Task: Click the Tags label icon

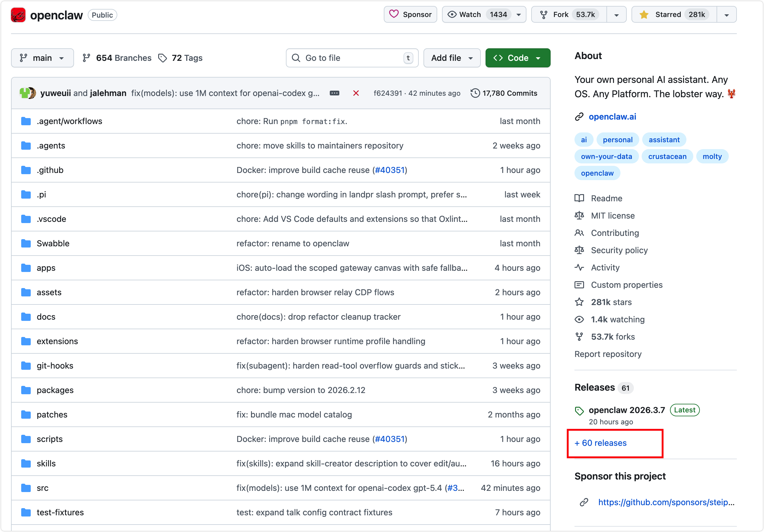Action: pos(162,58)
